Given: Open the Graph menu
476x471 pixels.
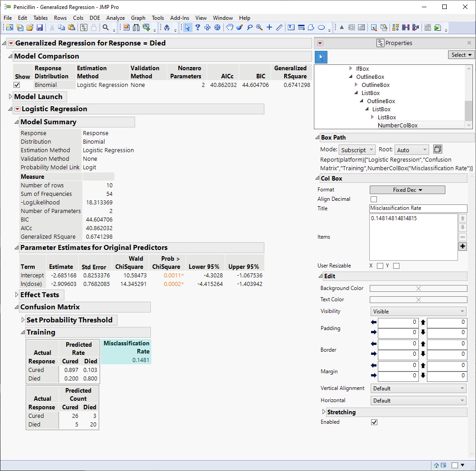Looking at the screenshot, I should [x=138, y=18].
